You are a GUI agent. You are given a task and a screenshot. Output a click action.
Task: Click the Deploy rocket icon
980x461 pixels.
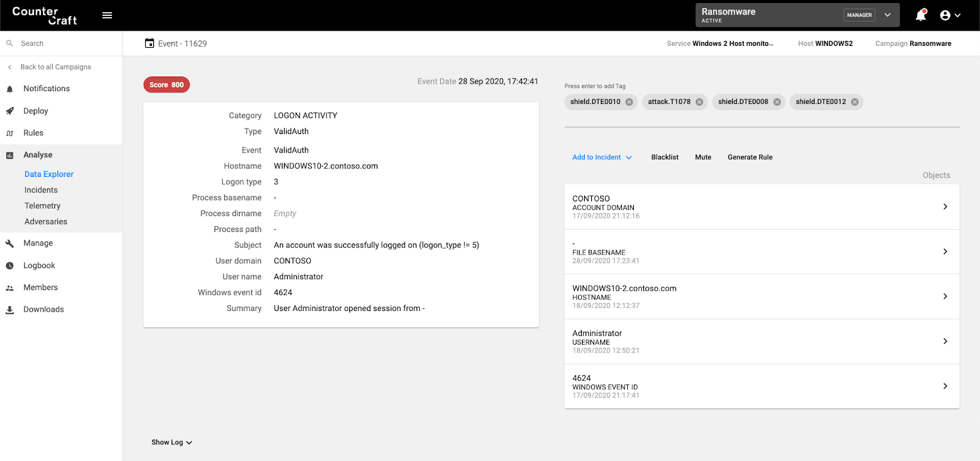coord(10,111)
